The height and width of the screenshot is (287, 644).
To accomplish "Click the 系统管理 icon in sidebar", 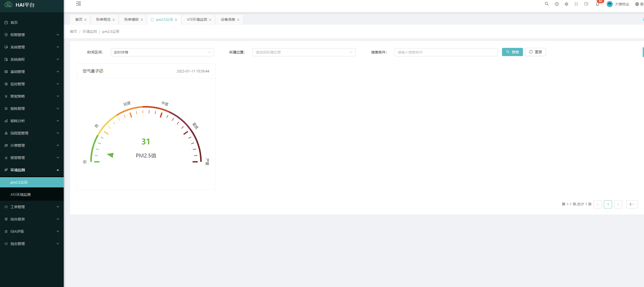I will point(6,47).
